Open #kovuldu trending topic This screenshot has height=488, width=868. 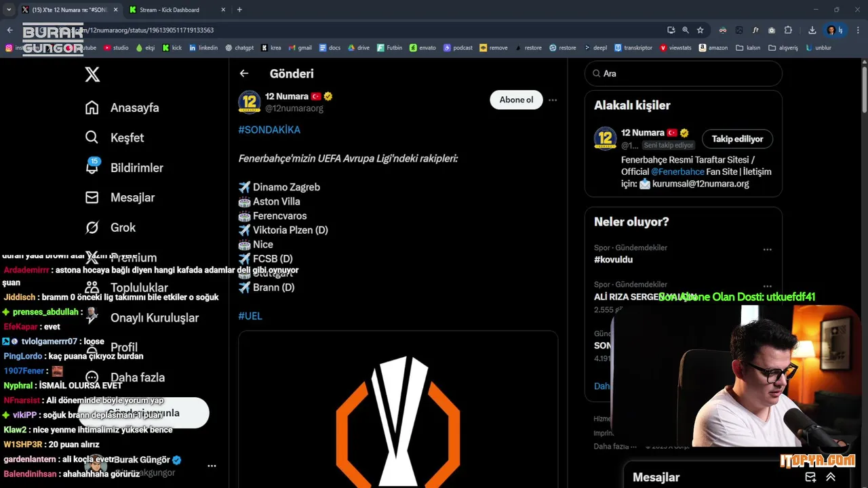point(613,260)
